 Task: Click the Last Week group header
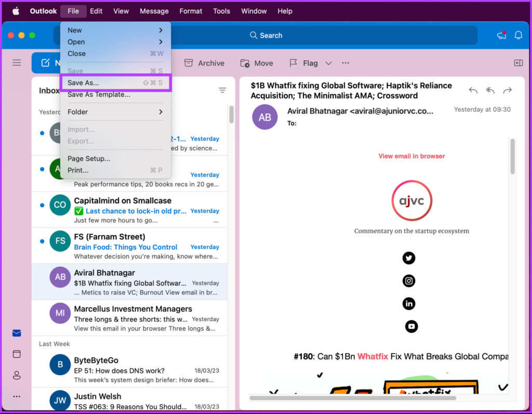54,344
